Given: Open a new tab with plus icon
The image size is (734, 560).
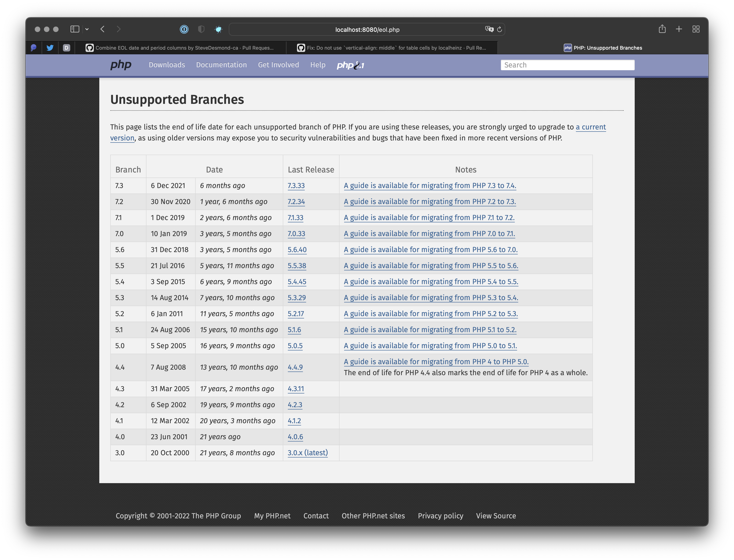Looking at the screenshot, I should click(x=679, y=29).
